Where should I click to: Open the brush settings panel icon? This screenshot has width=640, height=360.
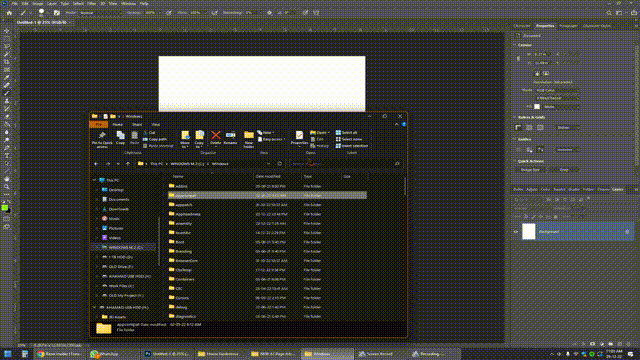pyautogui.click(x=57, y=13)
